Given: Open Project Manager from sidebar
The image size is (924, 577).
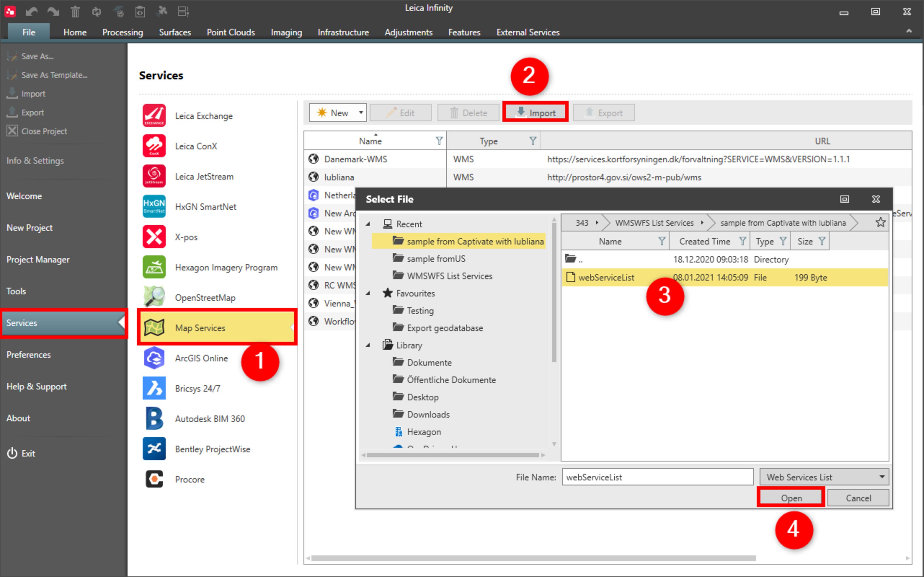Looking at the screenshot, I should 38,259.
